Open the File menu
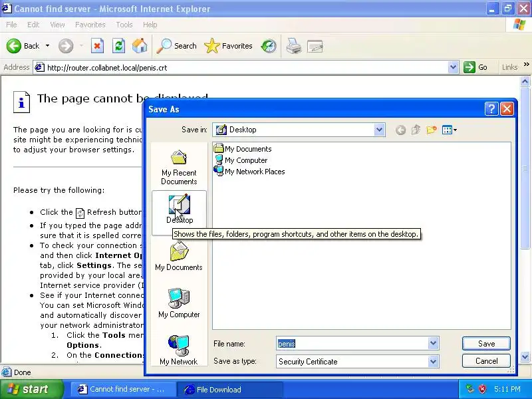The height and width of the screenshot is (399, 532). [x=11, y=25]
